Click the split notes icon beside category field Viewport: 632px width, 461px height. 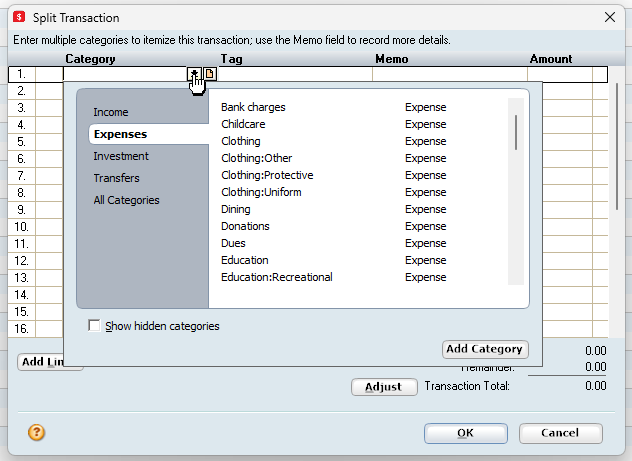point(210,74)
